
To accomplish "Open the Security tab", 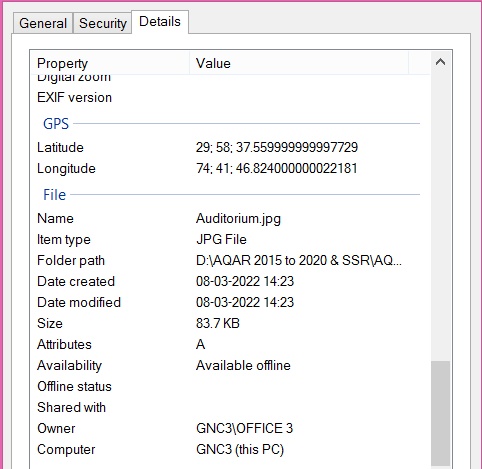I will click(x=103, y=23).
